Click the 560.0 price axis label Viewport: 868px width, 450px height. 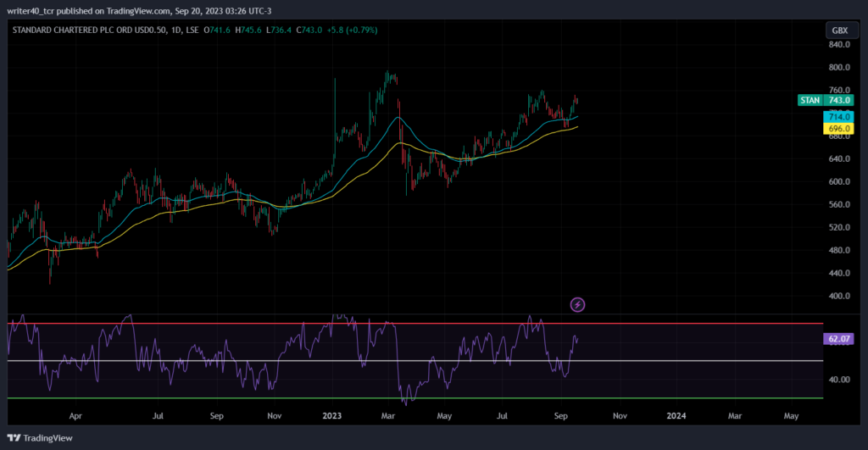(x=839, y=204)
